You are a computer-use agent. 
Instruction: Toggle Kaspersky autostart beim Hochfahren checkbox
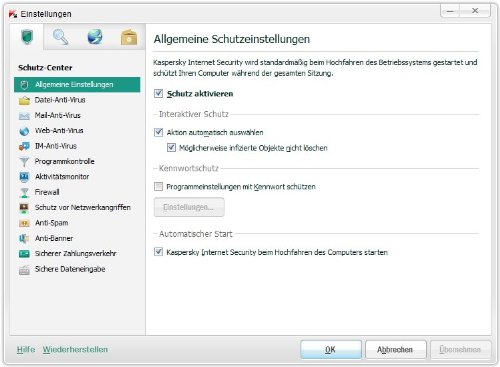[159, 252]
